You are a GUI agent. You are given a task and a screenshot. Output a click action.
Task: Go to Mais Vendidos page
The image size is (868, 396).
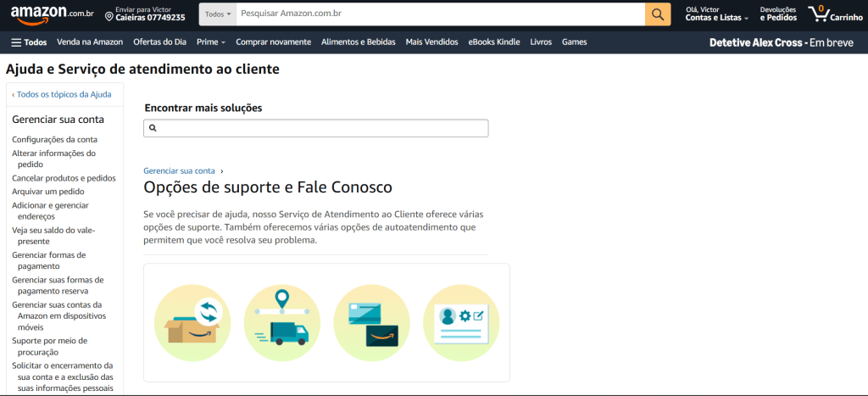click(431, 42)
